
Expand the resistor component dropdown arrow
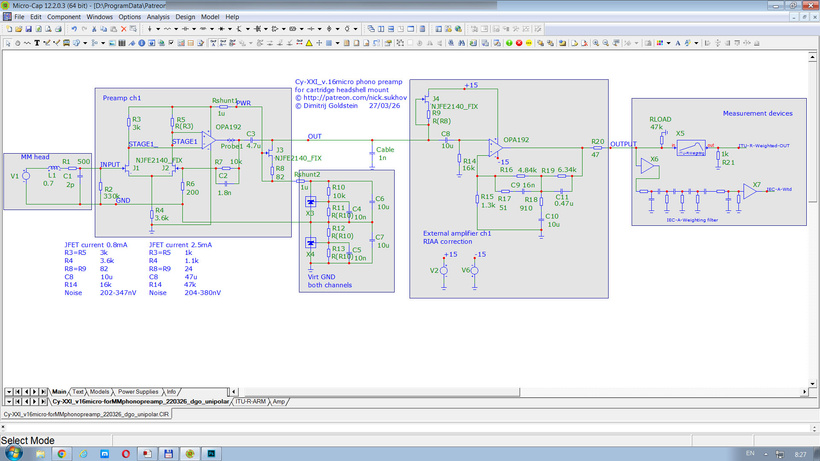[x=176, y=29]
